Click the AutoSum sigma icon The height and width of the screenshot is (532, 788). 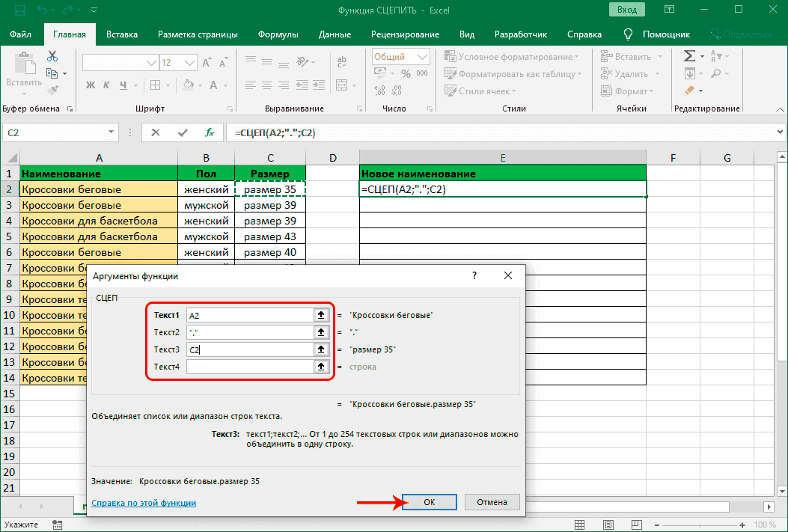(688, 57)
